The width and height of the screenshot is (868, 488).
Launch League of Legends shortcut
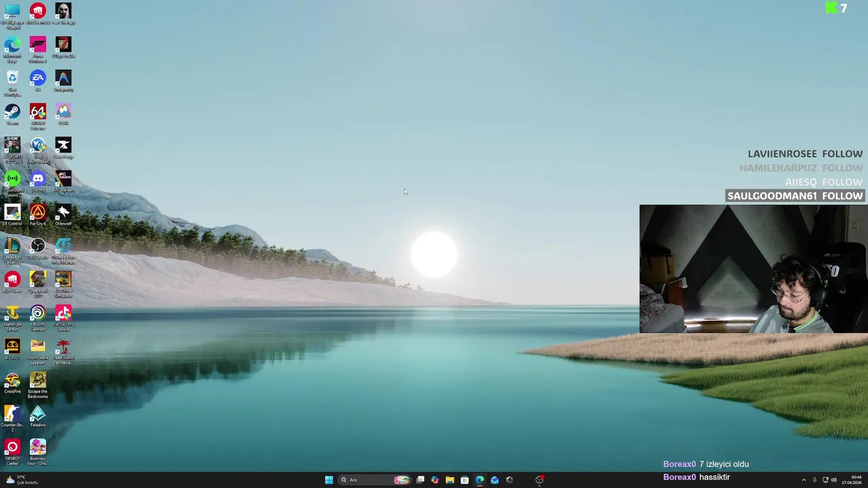pyautogui.click(x=12, y=251)
